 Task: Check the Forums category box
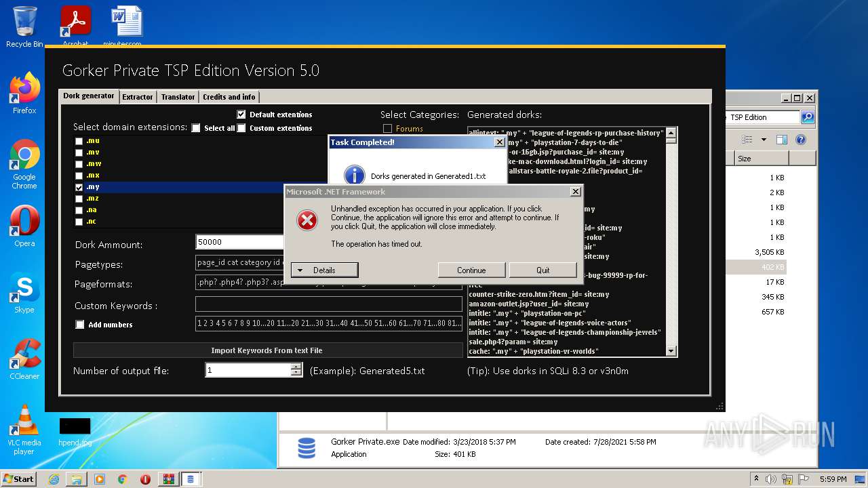tap(387, 129)
